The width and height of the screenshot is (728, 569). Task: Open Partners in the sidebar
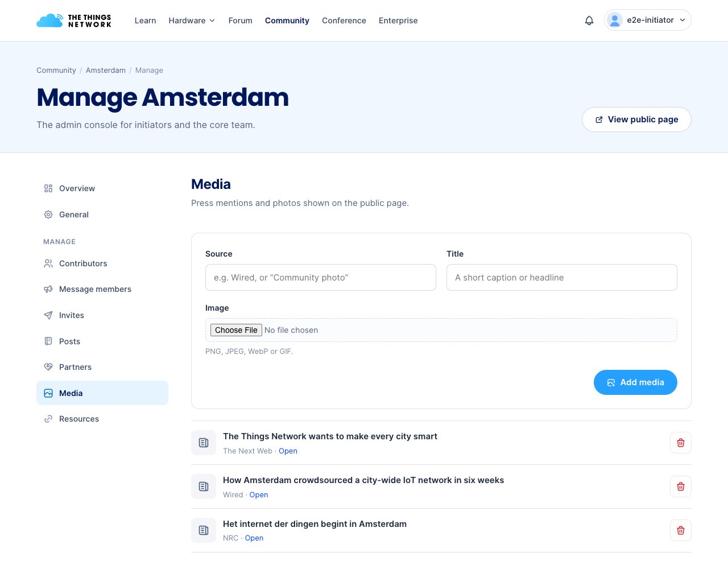point(102,367)
